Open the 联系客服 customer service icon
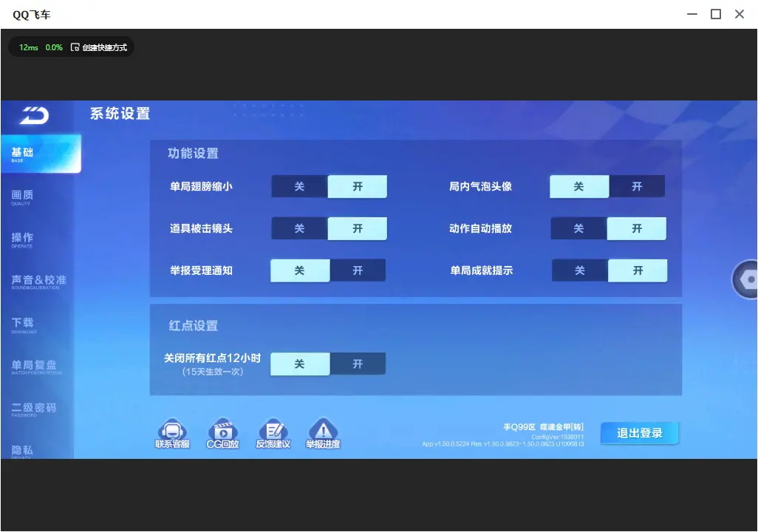Screen dimensions: 758x532 [173, 433]
